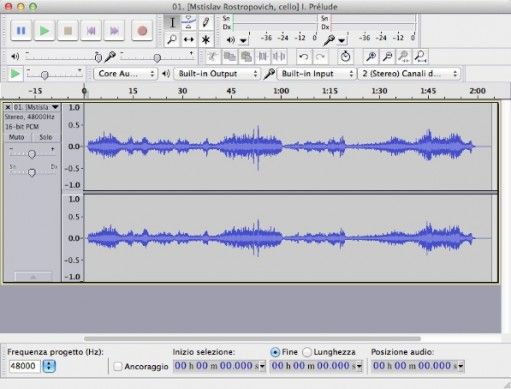511x389 pixels.
Task: Open the Posizione audio format dropdown
Action: (x=461, y=366)
